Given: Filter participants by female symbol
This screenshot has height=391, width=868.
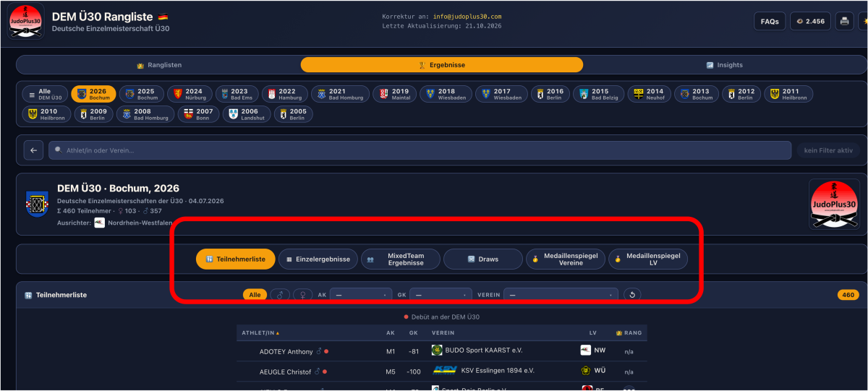Looking at the screenshot, I should 303,295.
